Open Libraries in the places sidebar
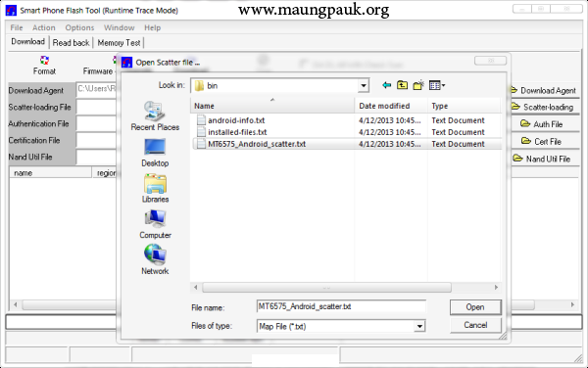This screenshot has height=368, width=588. [x=155, y=189]
